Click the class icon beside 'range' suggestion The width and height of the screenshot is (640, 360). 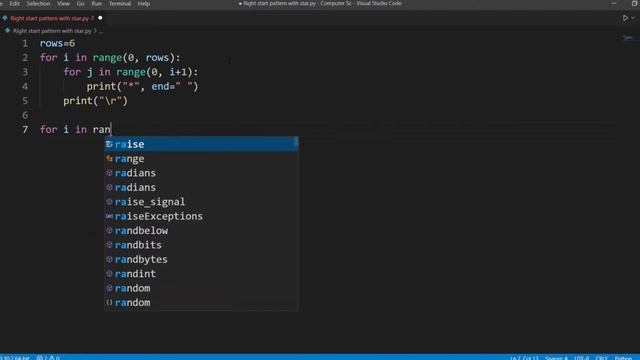tap(109, 158)
